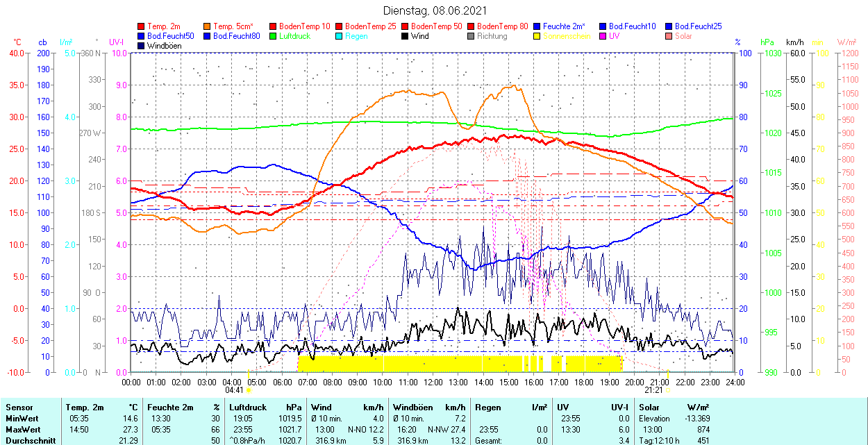Select the Bod.Feucht80 legend label
The height and width of the screenshot is (445, 868).
point(236,36)
